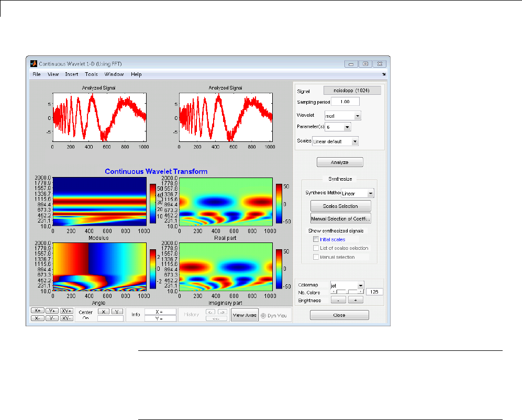
Task: Enable the Initial scales checkbox
Action: coord(316,239)
